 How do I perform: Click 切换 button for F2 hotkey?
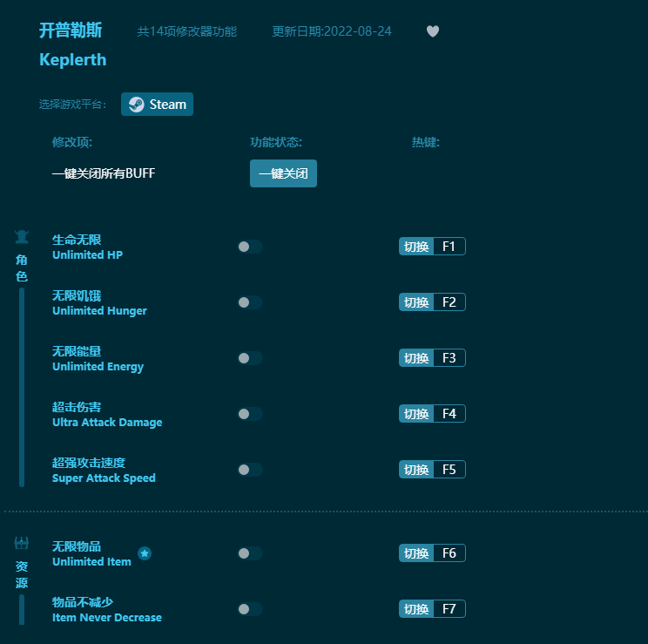pos(416,302)
